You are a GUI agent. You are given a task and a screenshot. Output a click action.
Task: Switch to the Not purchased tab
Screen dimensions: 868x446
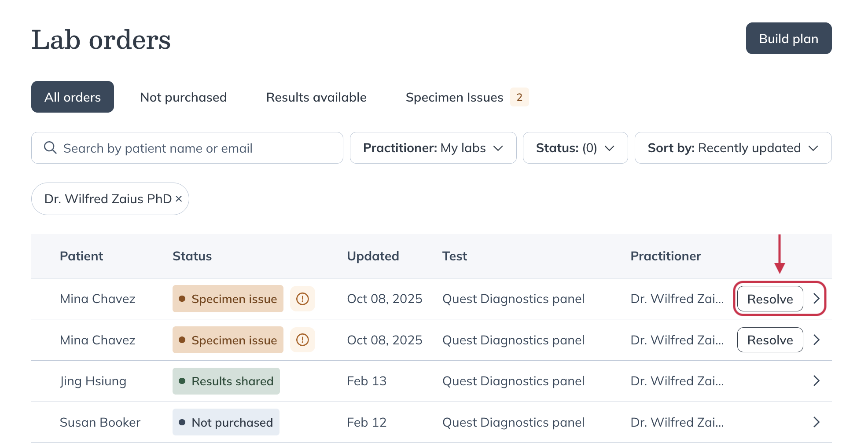coord(183,97)
